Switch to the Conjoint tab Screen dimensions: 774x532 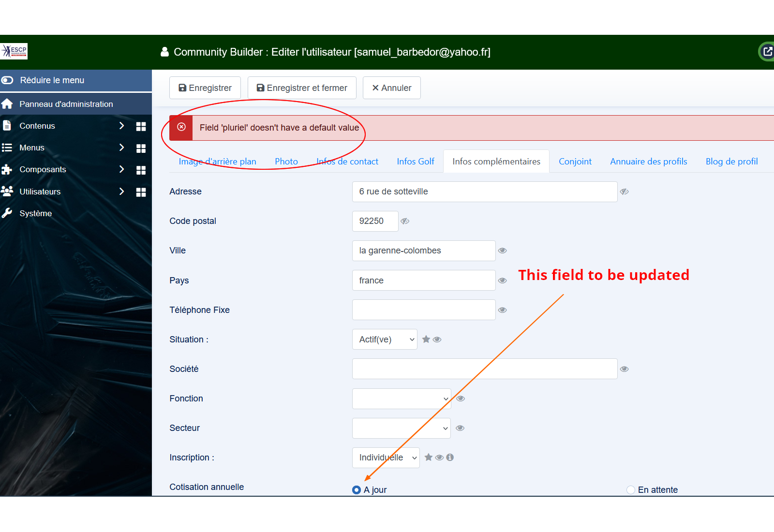pos(575,162)
